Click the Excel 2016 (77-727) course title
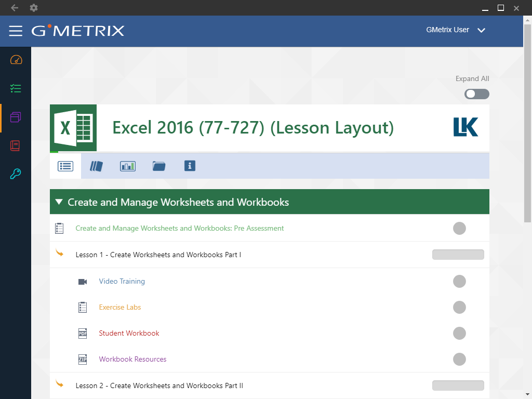 coord(253,128)
